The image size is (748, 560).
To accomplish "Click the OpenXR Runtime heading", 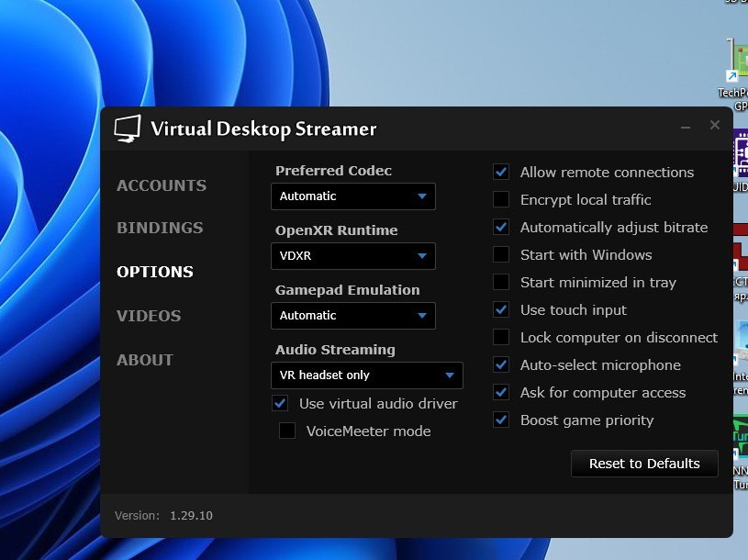I will point(336,230).
